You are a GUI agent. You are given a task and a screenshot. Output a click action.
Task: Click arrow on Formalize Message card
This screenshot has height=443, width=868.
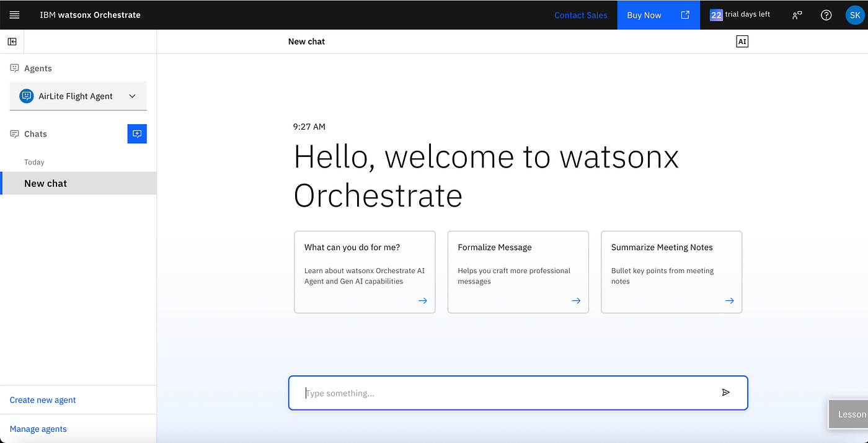click(576, 300)
